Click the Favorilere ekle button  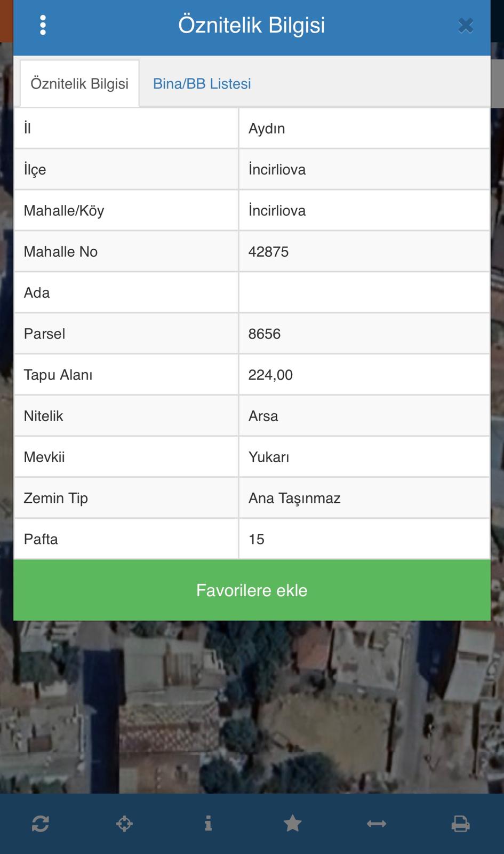tap(252, 590)
